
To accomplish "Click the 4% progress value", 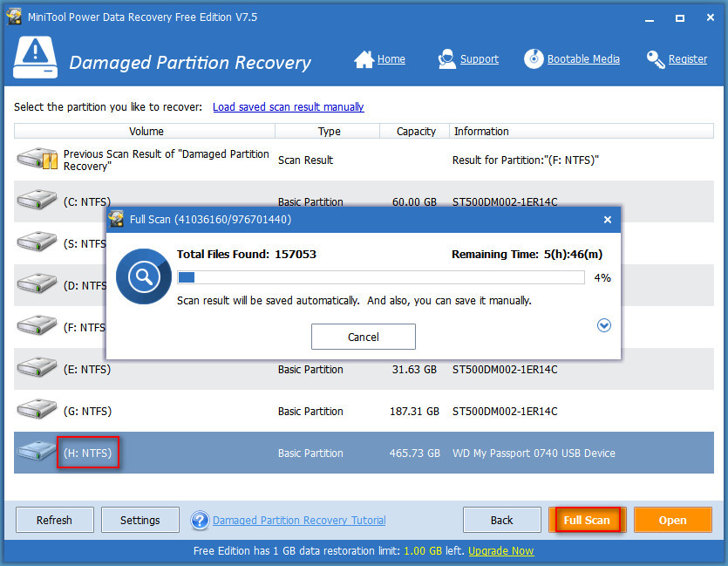I will point(602,277).
